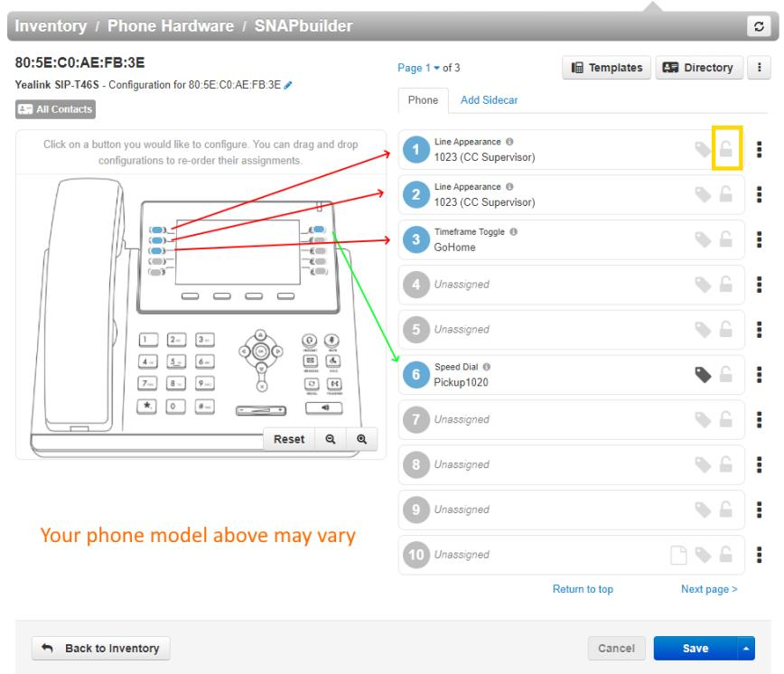Open the three-dot menu for button 9
This screenshot has height=674, width=784.
(x=759, y=510)
